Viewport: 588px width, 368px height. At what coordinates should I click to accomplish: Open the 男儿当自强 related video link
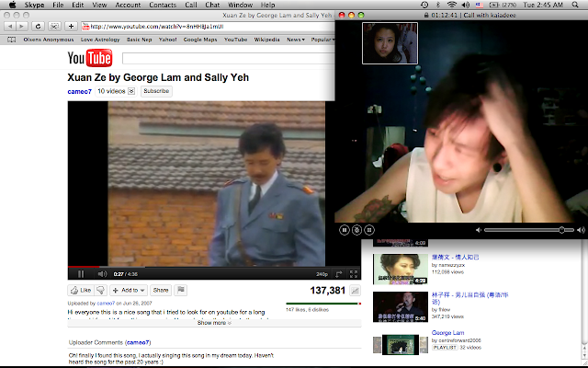pos(469,298)
